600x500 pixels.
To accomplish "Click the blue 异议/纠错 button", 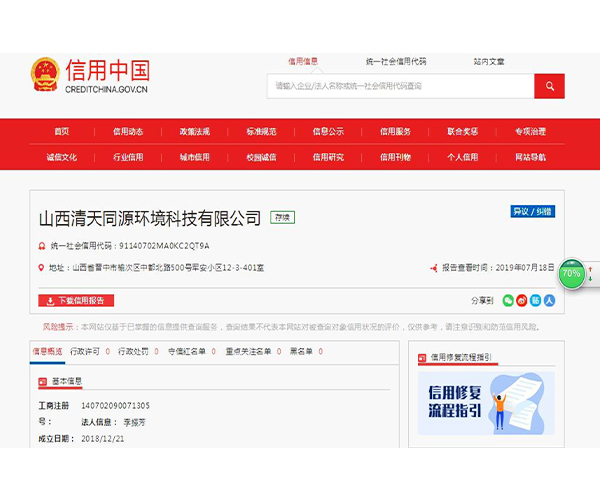I will 533,212.
